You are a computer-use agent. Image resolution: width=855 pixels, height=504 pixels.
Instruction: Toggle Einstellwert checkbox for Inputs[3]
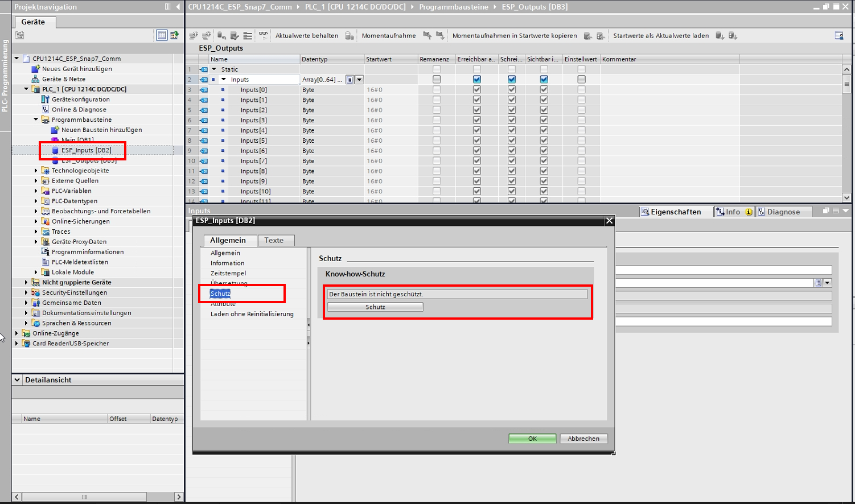click(x=581, y=121)
